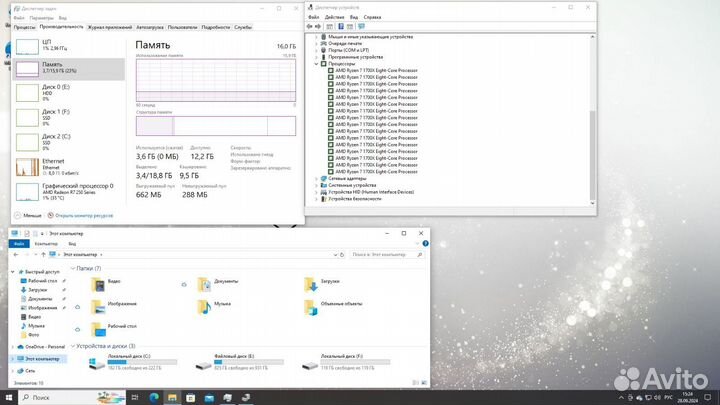
Task: Select ЦП performance item in Task Manager
Action: tap(69, 46)
